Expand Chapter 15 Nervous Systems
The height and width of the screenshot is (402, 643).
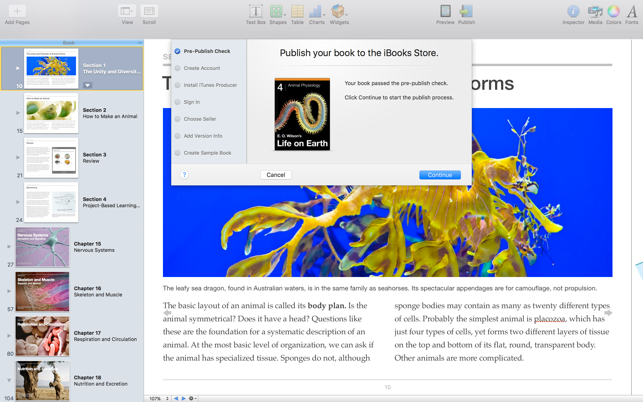(9, 246)
